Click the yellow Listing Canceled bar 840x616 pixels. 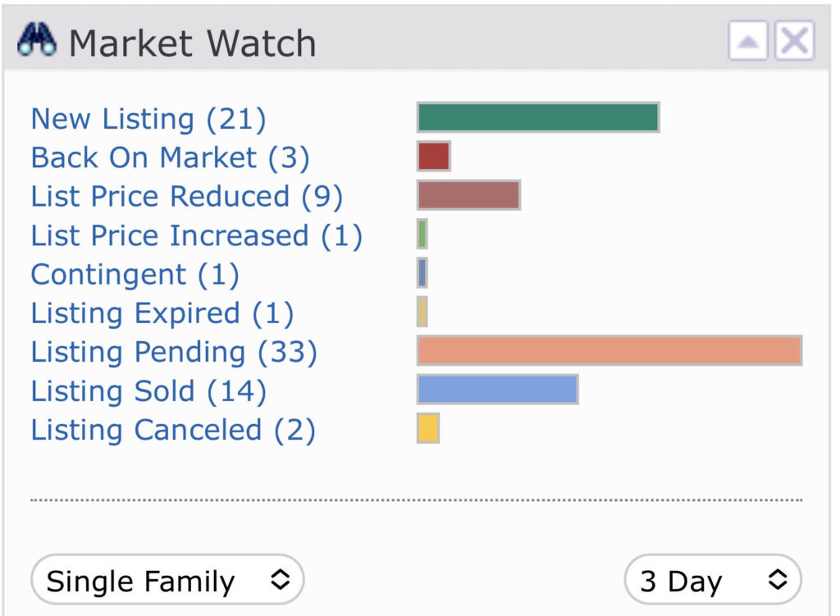428,428
